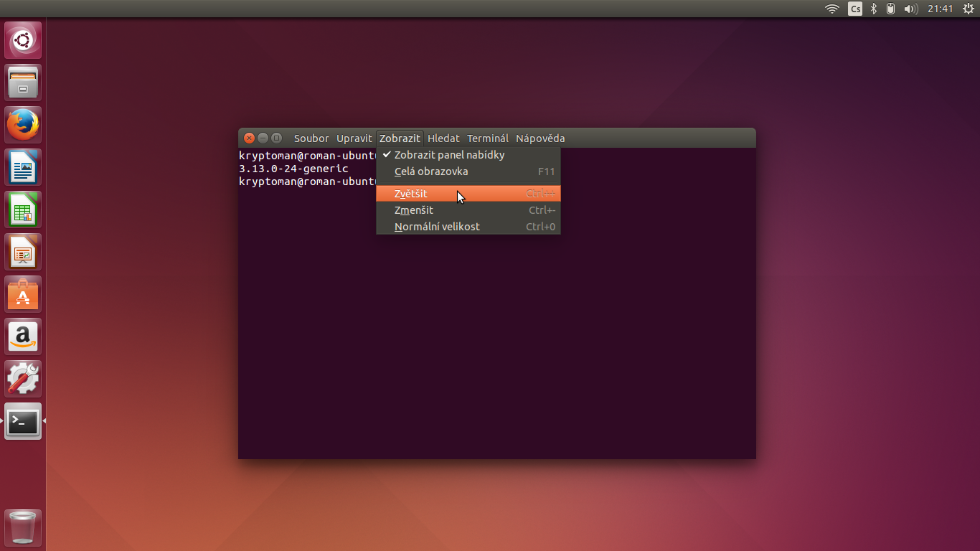Image resolution: width=980 pixels, height=551 pixels.
Task: Launch LibreOffice Impress presentation
Action: pos(23,252)
